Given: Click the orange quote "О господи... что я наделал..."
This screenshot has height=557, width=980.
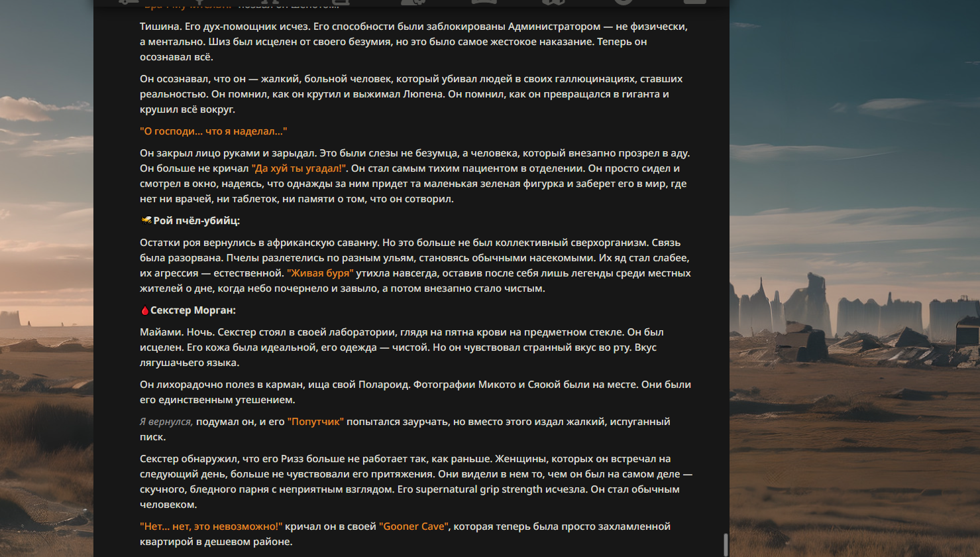Looking at the screenshot, I should pos(213,131).
